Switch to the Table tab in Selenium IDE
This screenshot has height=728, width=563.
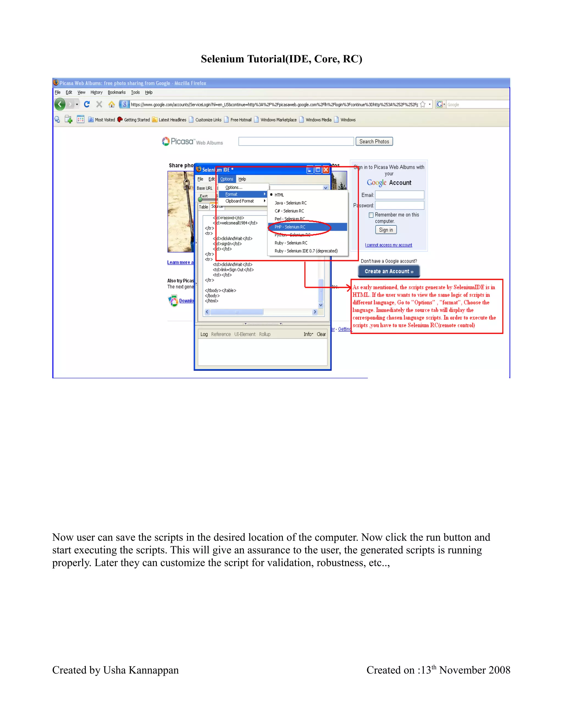point(203,207)
